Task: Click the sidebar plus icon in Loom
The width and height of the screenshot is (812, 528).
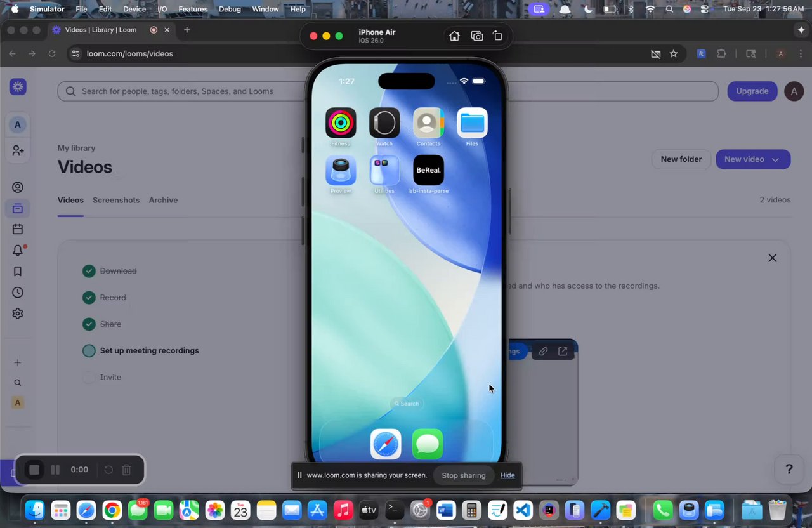Action: (18, 362)
